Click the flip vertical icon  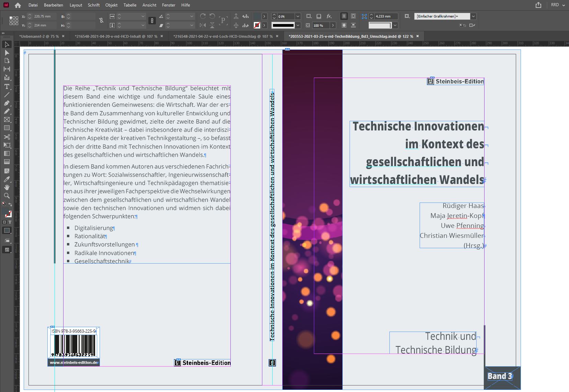(212, 25)
